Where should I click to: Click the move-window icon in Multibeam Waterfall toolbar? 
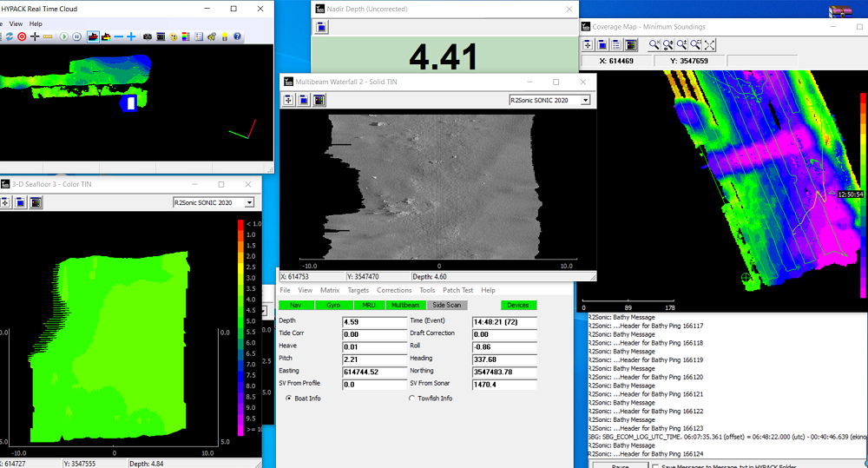pos(288,100)
